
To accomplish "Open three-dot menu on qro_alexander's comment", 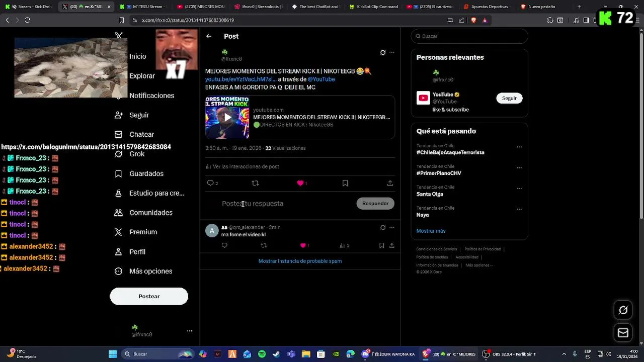I will point(392,227).
